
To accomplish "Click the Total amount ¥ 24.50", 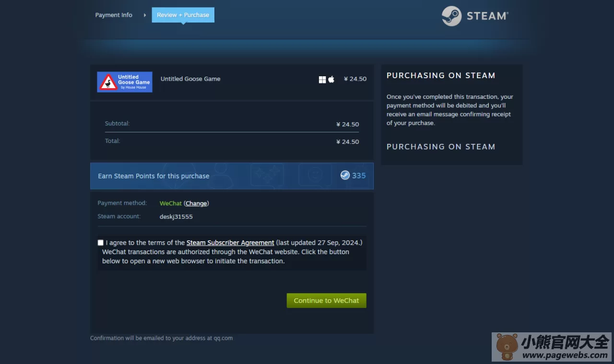I will pyautogui.click(x=348, y=142).
